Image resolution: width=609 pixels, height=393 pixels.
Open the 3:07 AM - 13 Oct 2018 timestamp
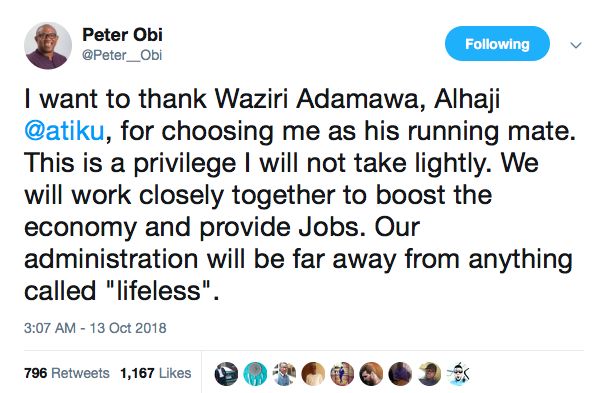point(95,328)
